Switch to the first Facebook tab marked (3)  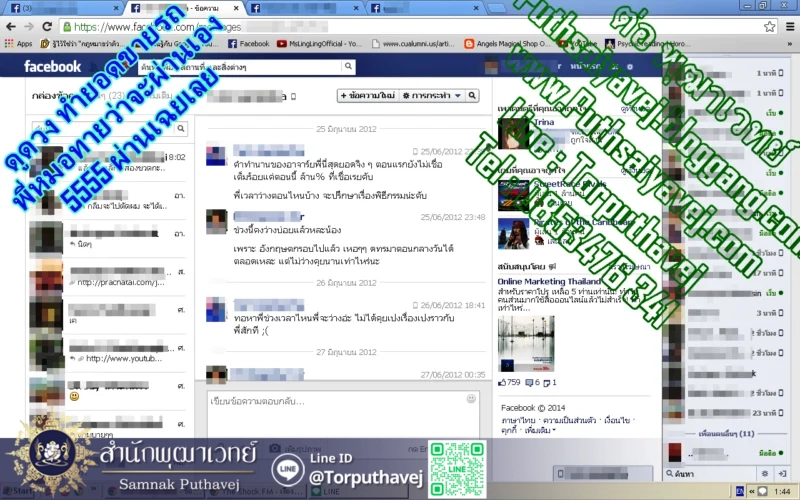[62, 8]
